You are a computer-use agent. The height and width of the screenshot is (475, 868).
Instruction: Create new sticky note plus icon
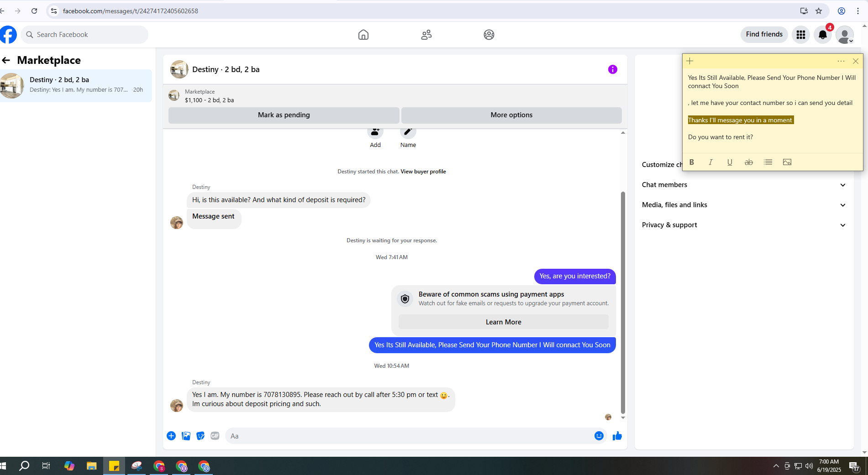point(690,61)
